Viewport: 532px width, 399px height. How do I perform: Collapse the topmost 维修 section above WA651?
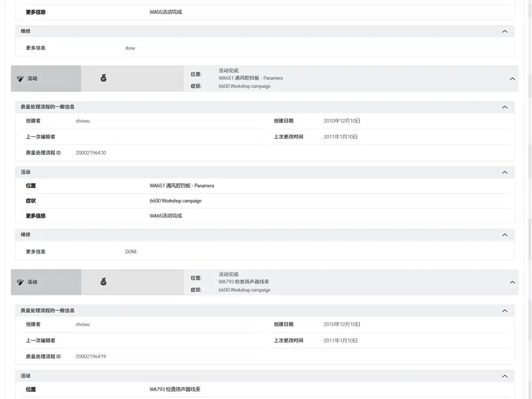(x=505, y=31)
